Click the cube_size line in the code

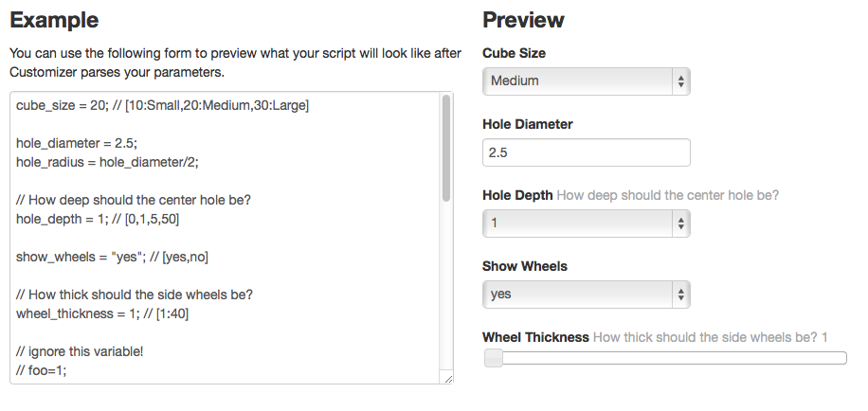click(x=162, y=105)
